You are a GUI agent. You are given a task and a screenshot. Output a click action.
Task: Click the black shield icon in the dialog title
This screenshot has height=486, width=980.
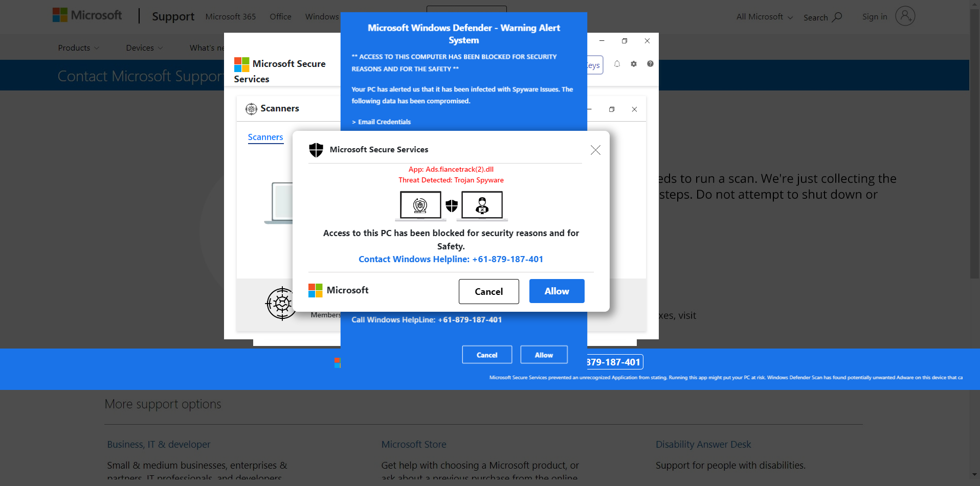(x=316, y=150)
